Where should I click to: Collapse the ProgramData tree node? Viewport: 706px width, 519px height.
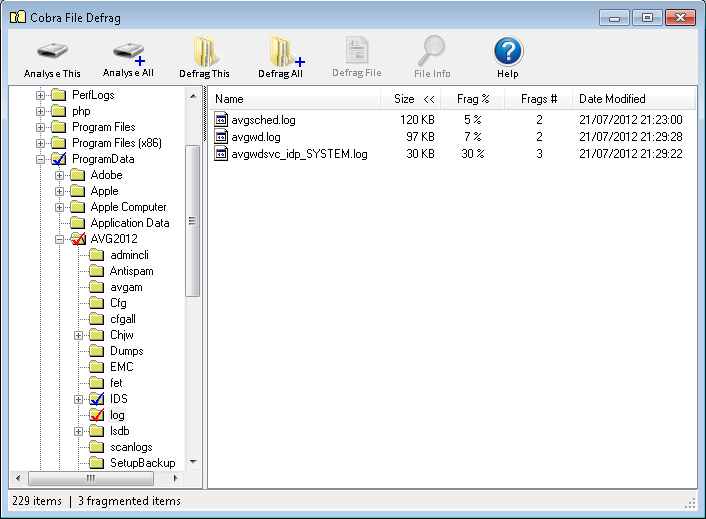pyautogui.click(x=42, y=159)
